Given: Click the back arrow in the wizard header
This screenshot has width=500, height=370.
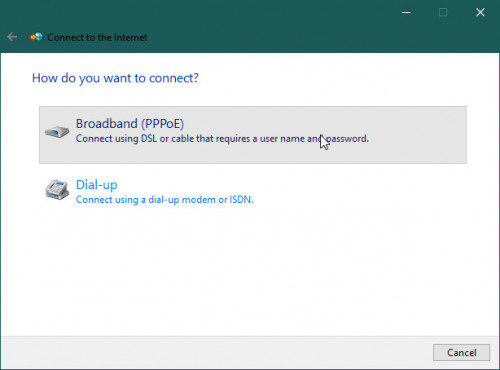Looking at the screenshot, I should point(12,37).
